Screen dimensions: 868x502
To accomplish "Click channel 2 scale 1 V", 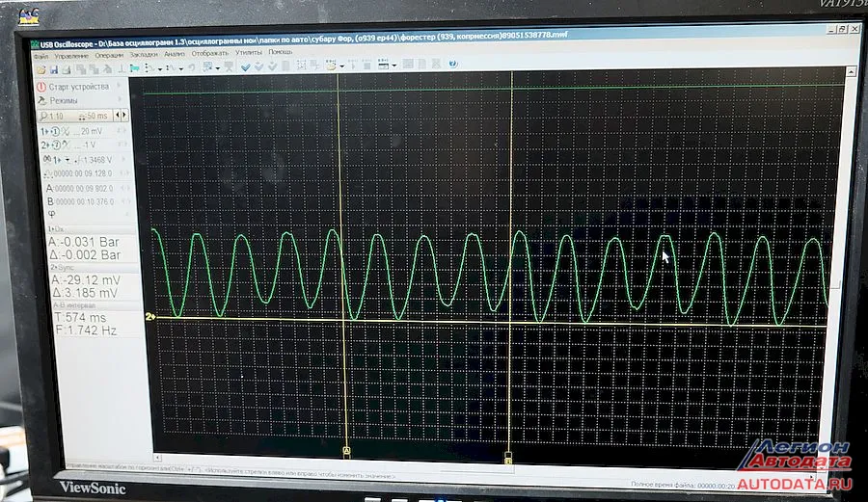I will point(89,145).
